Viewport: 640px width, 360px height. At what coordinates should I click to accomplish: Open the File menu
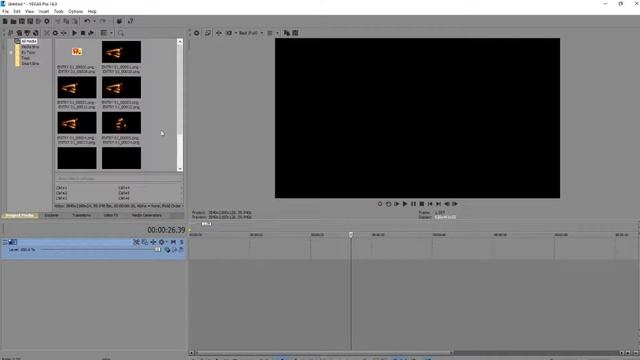5,11
